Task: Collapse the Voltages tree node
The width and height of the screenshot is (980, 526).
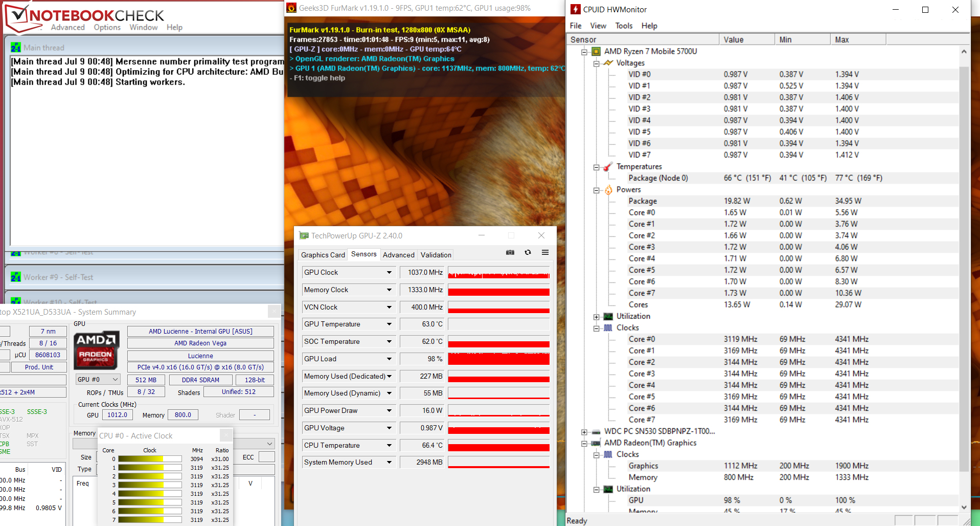Action: coord(597,63)
